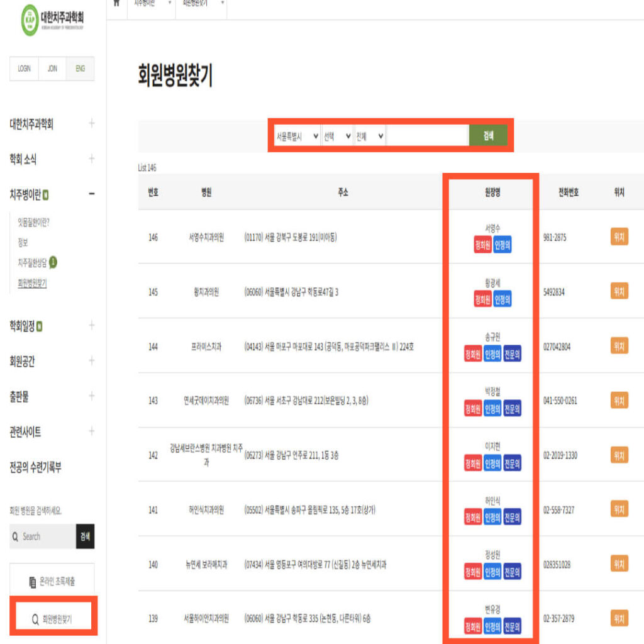Expand the 학회 소식 menu plus icon
The image size is (644, 644).
[92, 158]
